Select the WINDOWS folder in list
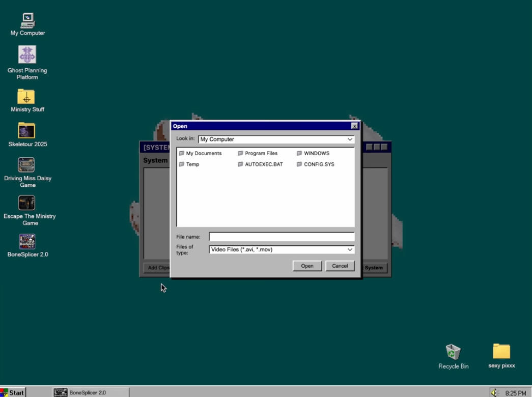This screenshot has width=532, height=397. click(313, 153)
